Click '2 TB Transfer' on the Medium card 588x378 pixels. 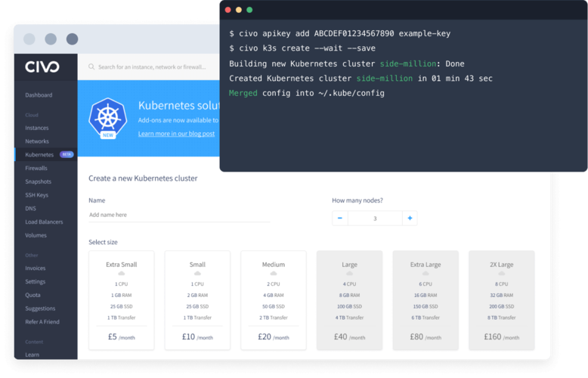(274, 318)
